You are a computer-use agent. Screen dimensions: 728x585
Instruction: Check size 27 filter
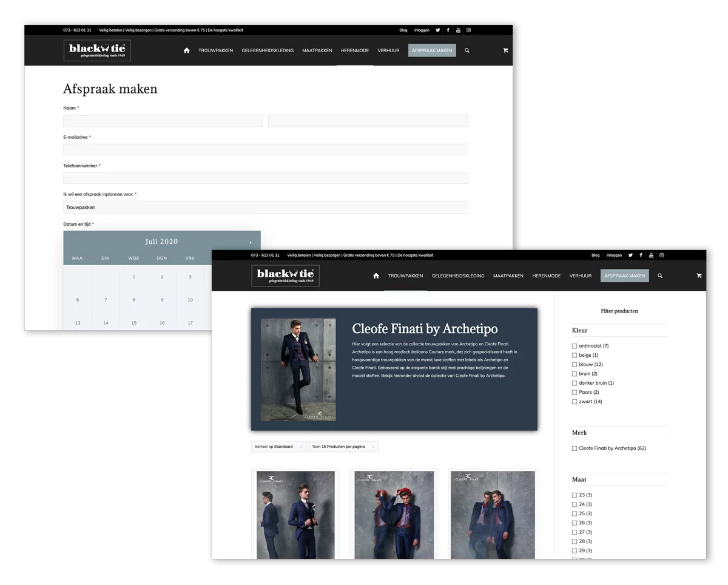pos(575,532)
